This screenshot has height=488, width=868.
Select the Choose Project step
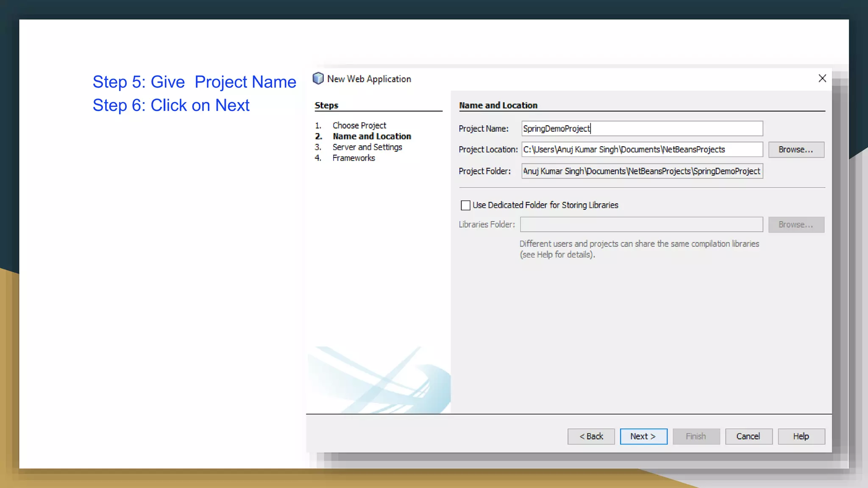(x=359, y=125)
